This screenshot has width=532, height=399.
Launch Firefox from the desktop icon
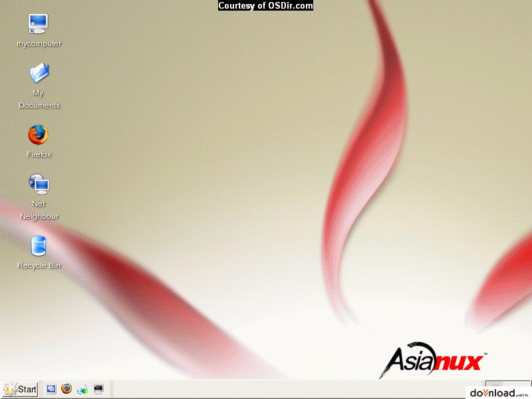(38, 135)
